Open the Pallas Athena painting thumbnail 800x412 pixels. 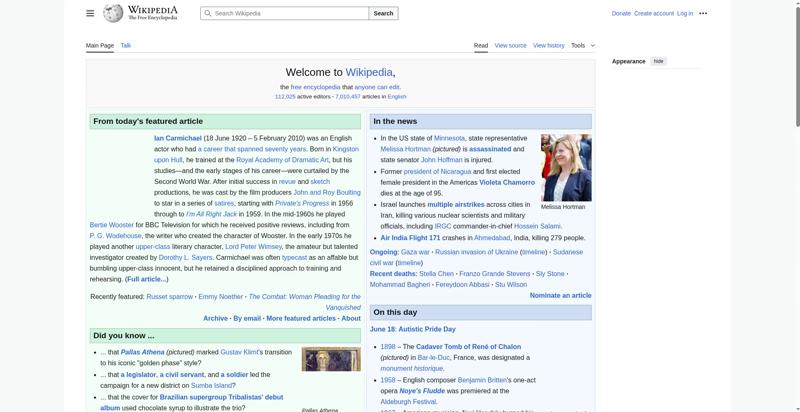331,359
